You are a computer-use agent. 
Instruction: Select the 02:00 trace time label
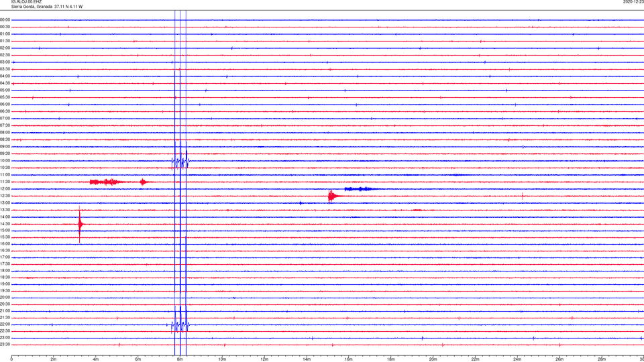(5, 48)
